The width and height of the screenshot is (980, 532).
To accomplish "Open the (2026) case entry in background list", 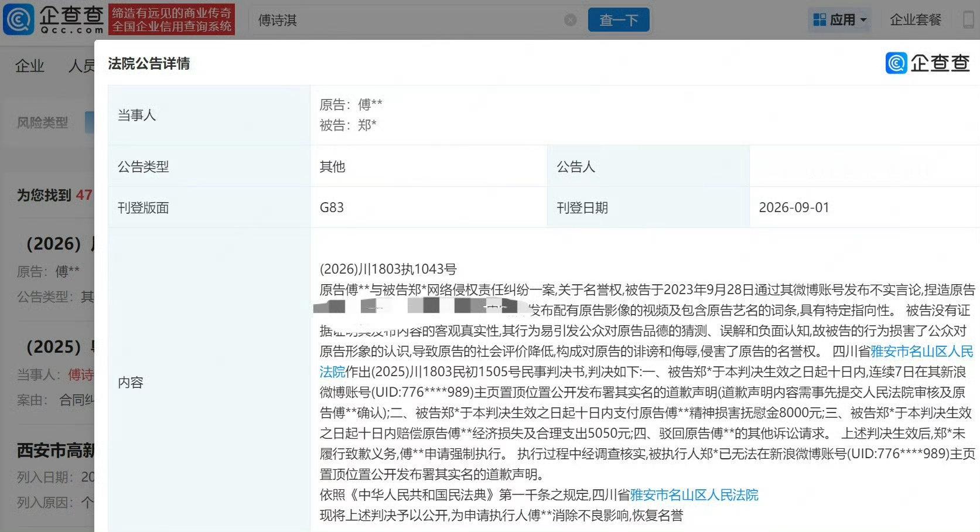I will (59, 244).
